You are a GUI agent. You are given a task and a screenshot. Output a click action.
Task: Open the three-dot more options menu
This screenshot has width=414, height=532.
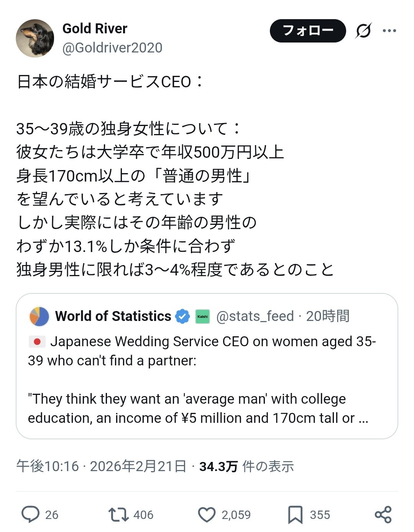point(389,31)
